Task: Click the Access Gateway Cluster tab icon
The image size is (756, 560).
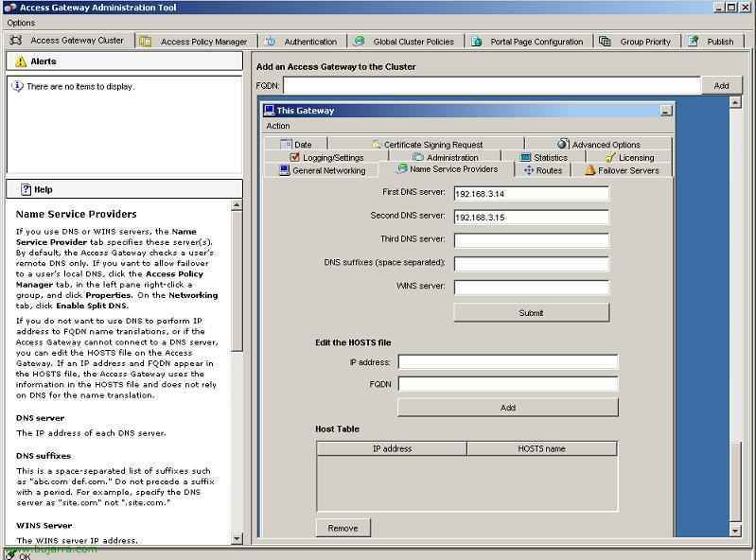Action: (x=16, y=41)
